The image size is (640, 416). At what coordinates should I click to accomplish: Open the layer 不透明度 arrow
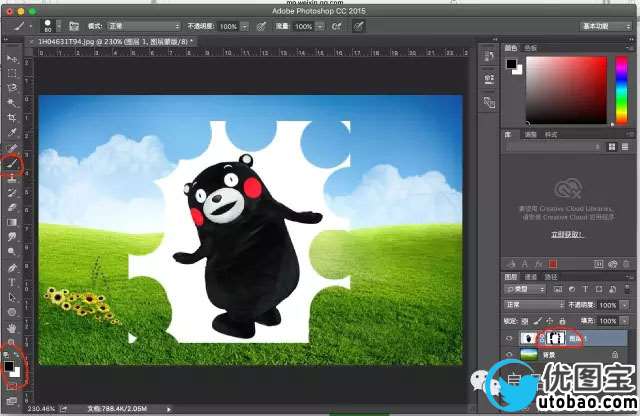tap(625, 305)
